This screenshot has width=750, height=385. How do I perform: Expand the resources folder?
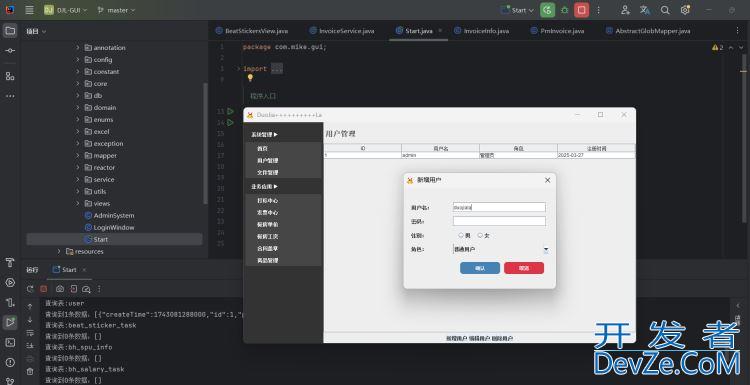tap(59, 251)
